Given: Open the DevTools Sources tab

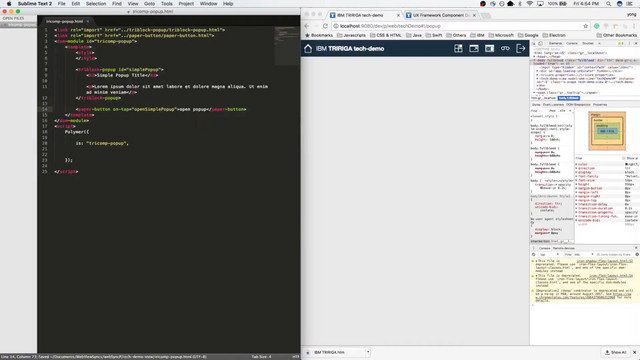Looking at the screenshot, I should (588, 43).
